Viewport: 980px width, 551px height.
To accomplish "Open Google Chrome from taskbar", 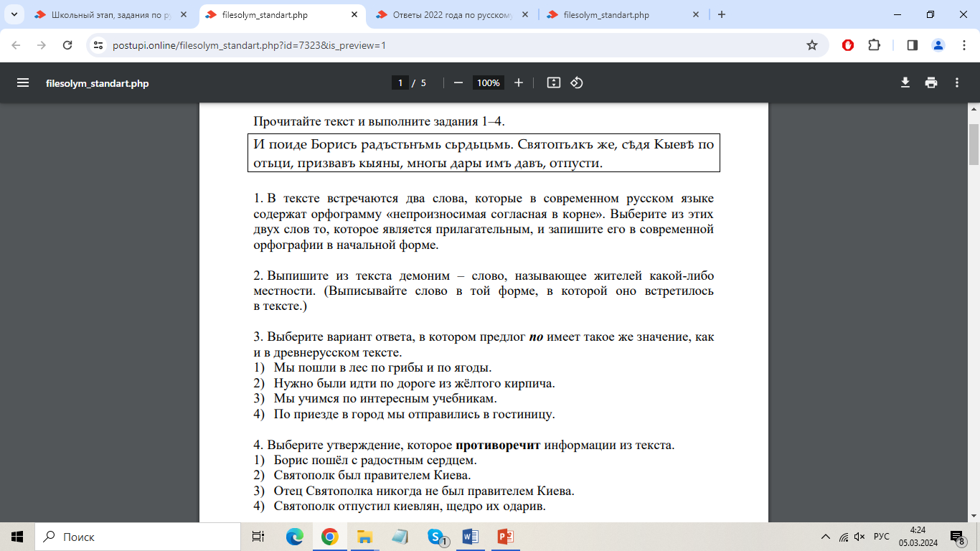I will pyautogui.click(x=329, y=537).
